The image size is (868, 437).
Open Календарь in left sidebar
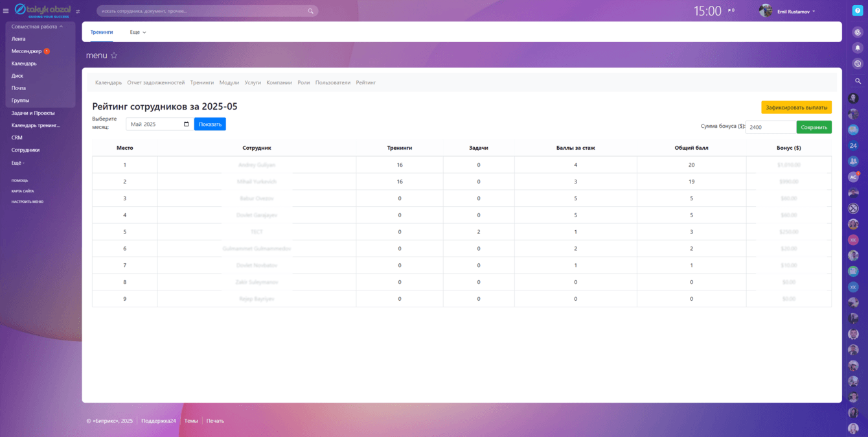[x=24, y=64]
